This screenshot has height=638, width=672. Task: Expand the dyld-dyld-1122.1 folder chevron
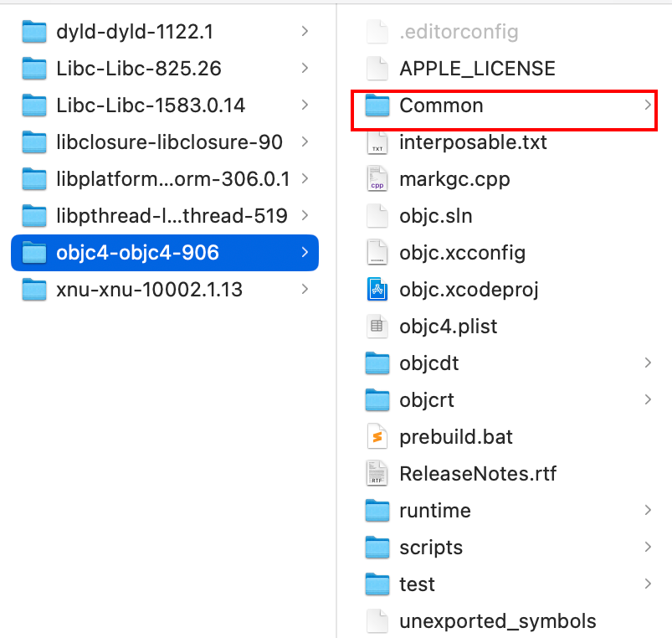tap(305, 32)
